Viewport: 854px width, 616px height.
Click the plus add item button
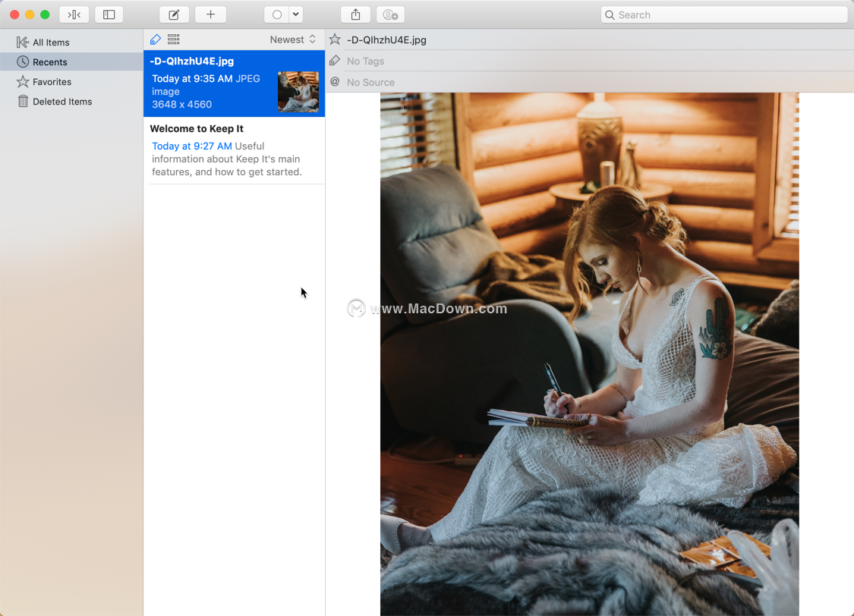point(211,14)
